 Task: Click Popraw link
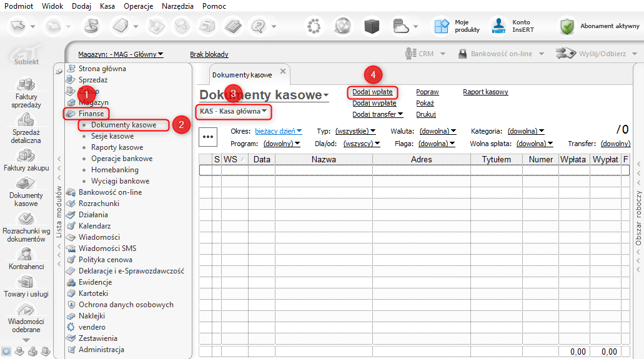pos(427,92)
